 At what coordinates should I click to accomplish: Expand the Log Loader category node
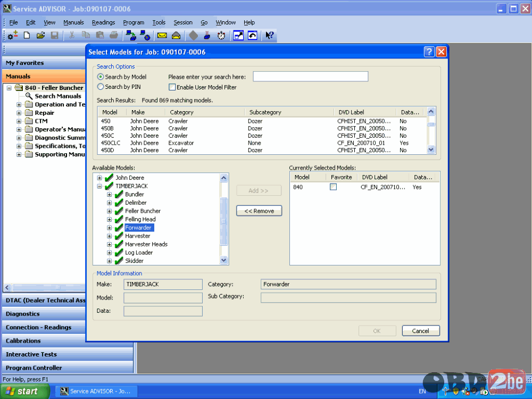[109, 252]
